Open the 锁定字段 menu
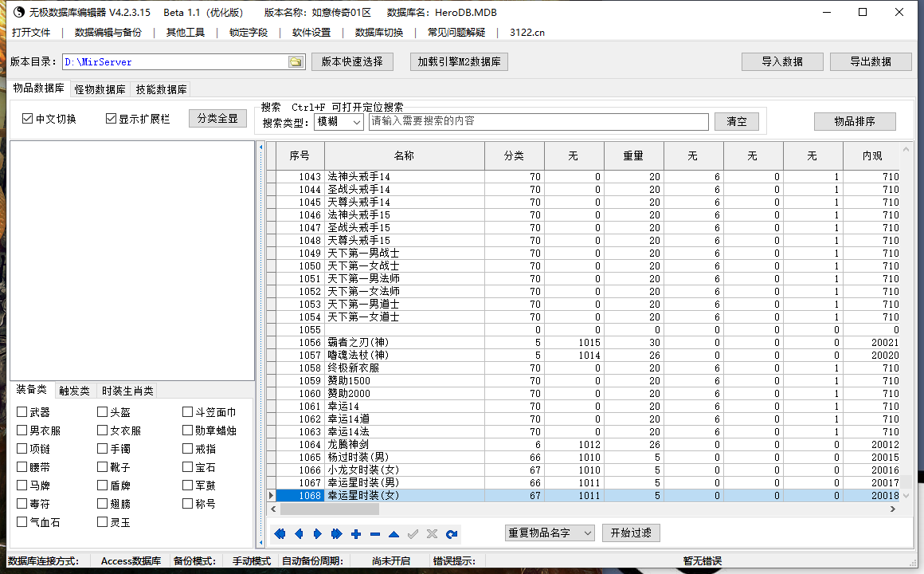 (248, 33)
